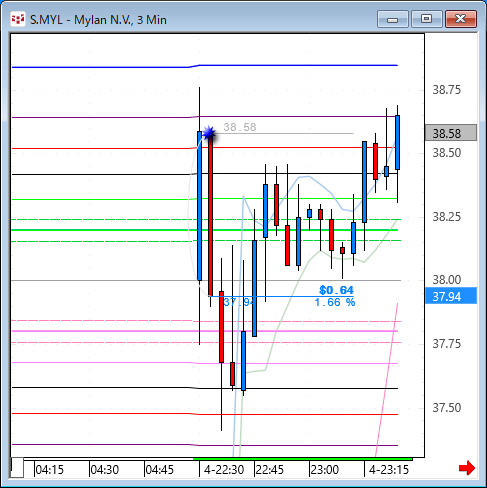Click the blue 37.94 label on the chart line
This screenshot has height=488, width=487.
(239, 302)
